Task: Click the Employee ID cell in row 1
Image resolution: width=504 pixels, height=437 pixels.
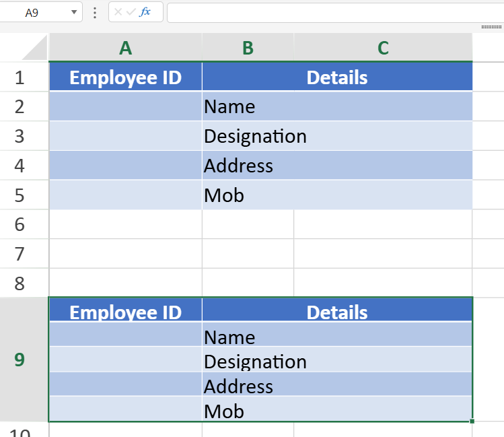Action: point(125,77)
